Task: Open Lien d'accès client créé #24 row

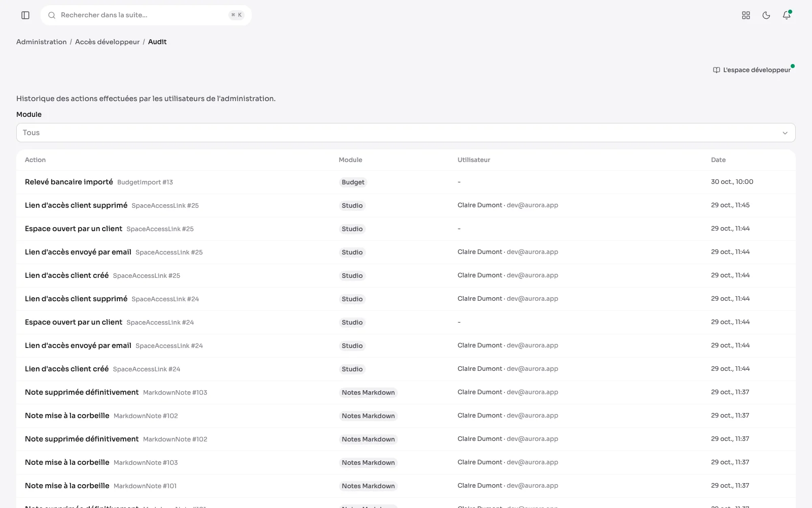Action: (405, 369)
